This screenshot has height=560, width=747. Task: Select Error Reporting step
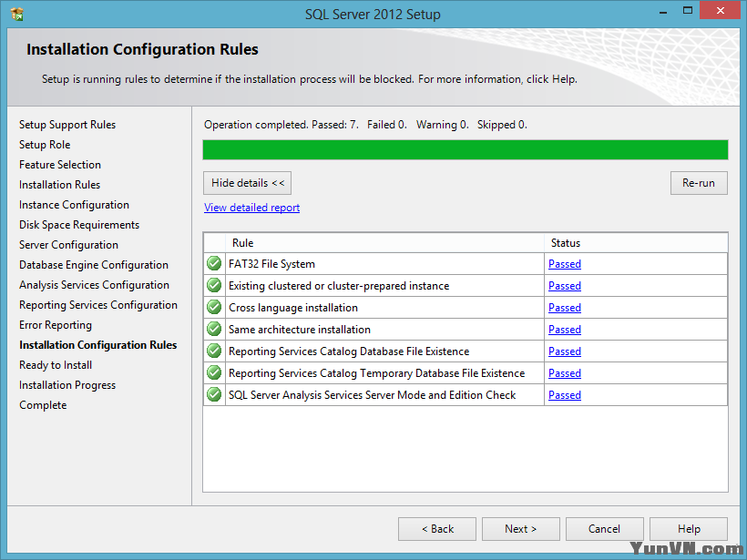56,325
